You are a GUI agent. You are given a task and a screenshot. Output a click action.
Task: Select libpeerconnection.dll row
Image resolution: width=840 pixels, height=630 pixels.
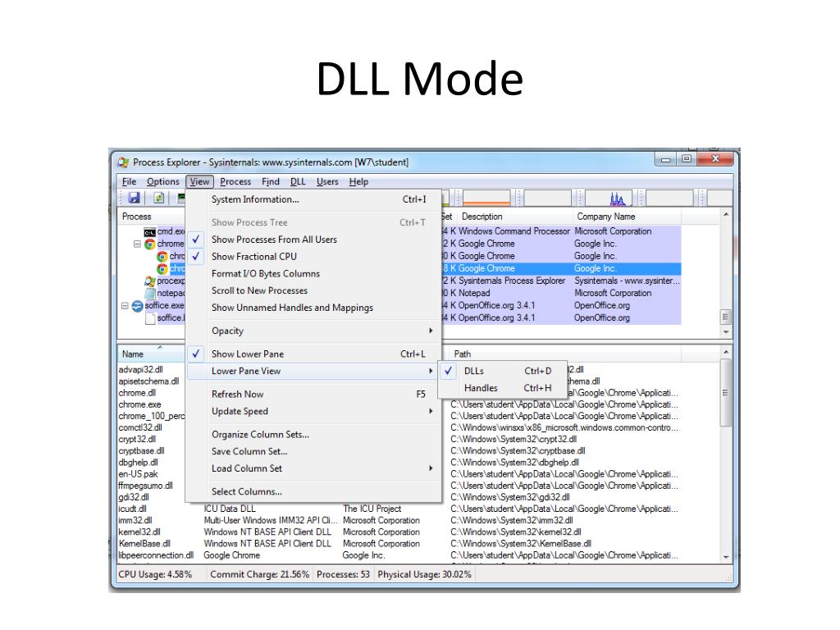pos(399,555)
